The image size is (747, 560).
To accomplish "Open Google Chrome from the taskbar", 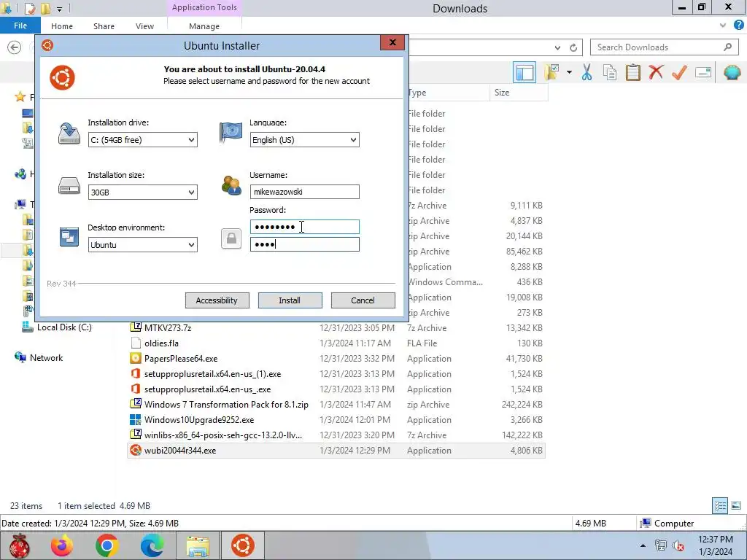I will pos(107,545).
